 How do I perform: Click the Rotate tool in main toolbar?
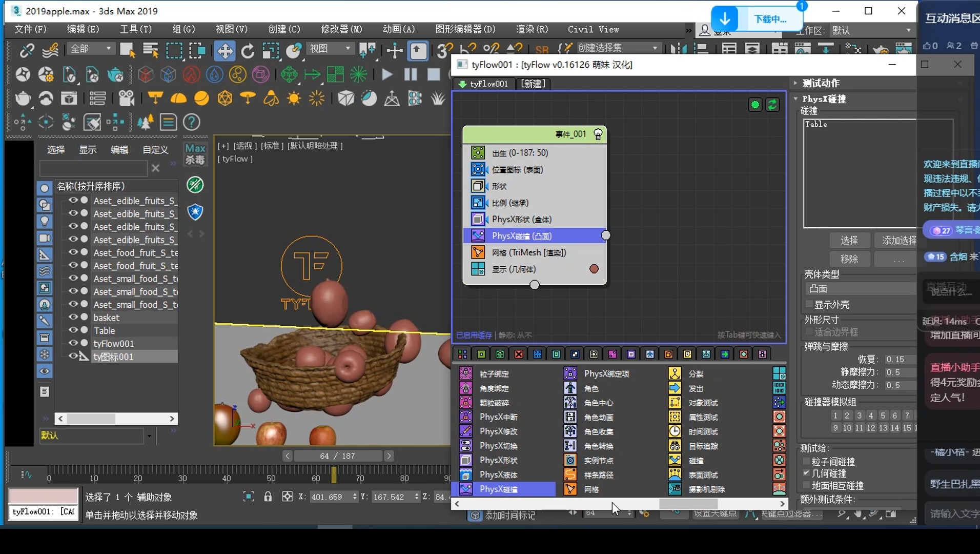248,50
